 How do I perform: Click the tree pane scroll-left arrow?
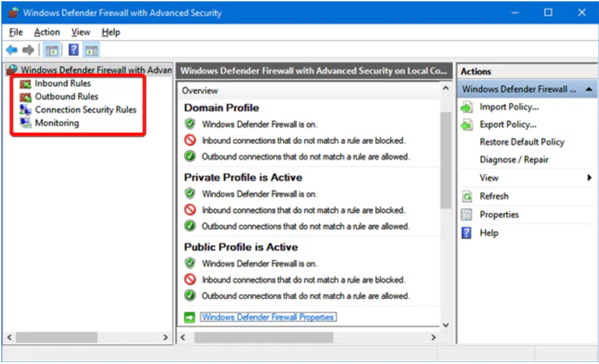coord(10,337)
